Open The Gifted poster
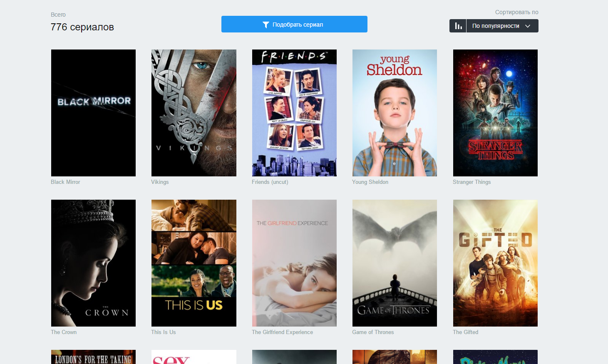This screenshot has width=608, height=364. tap(495, 263)
